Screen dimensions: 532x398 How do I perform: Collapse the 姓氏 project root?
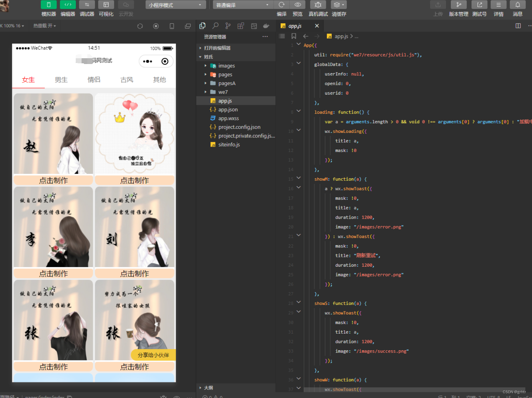pos(236,57)
